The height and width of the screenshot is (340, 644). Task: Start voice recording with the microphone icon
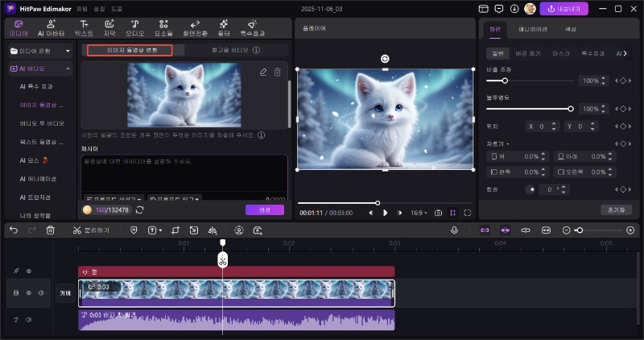tap(454, 230)
